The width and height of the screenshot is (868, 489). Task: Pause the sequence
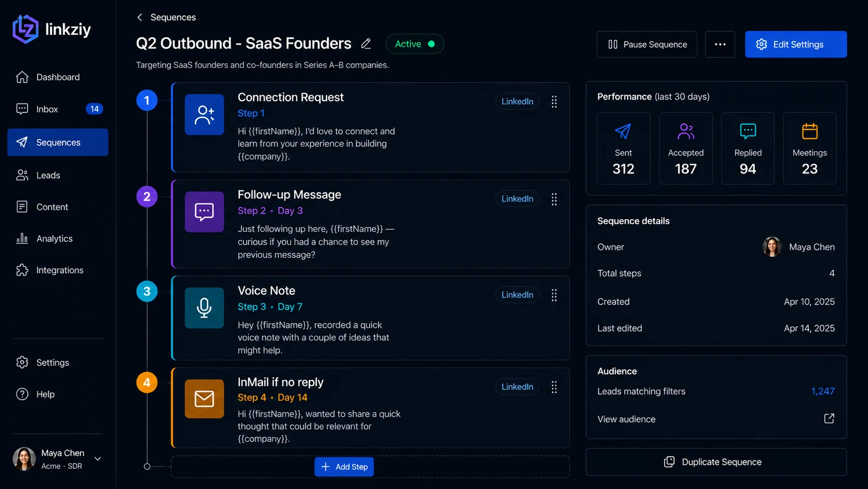click(647, 44)
